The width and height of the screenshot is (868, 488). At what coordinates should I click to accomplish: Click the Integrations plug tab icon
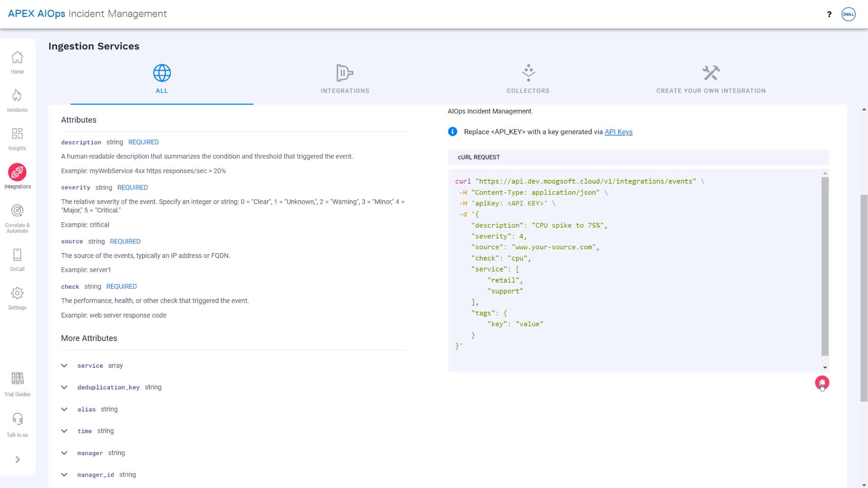[345, 73]
